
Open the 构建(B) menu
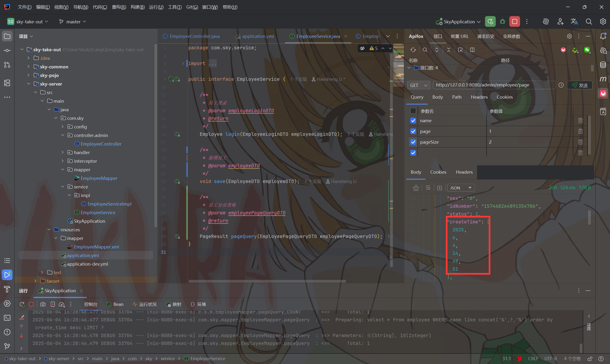coord(137,7)
